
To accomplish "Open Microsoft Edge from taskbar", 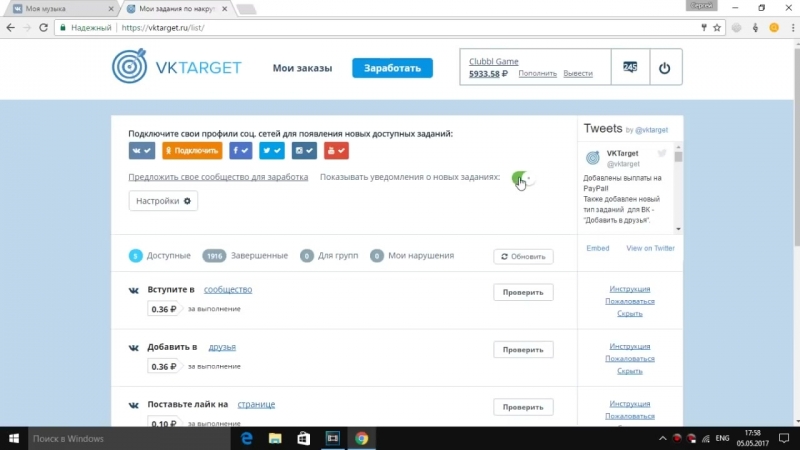I will (x=246, y=438).
